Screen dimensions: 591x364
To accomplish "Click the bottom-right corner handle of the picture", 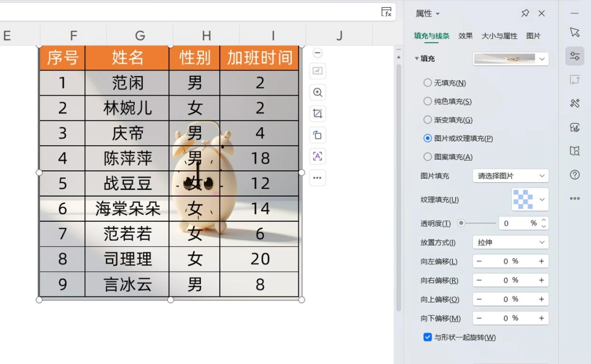I will click(302, 299).
